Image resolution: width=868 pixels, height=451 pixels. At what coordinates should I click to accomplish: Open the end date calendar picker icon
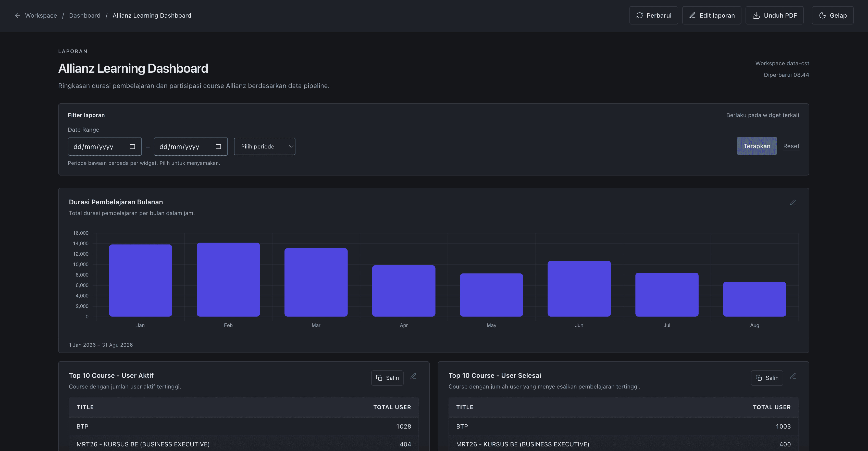(218, 146)
